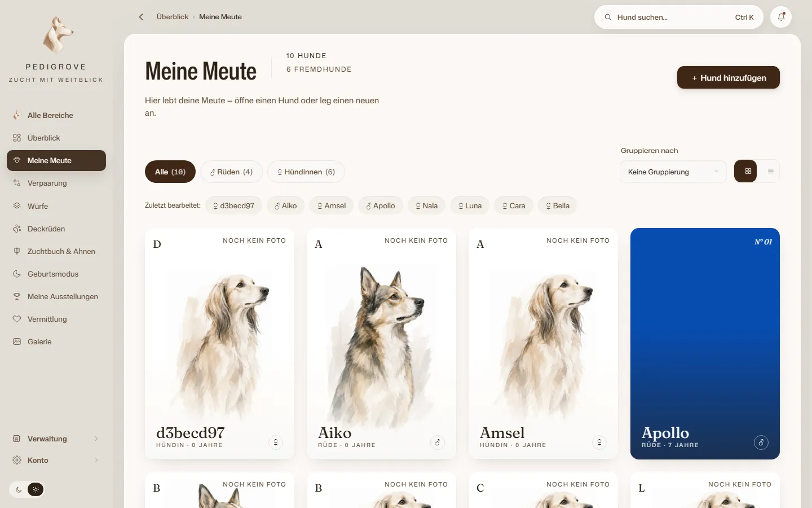812x508 pixels.
Task: Click the back arrow in the breadcrumb bar
Action: [x=141, y=17]
